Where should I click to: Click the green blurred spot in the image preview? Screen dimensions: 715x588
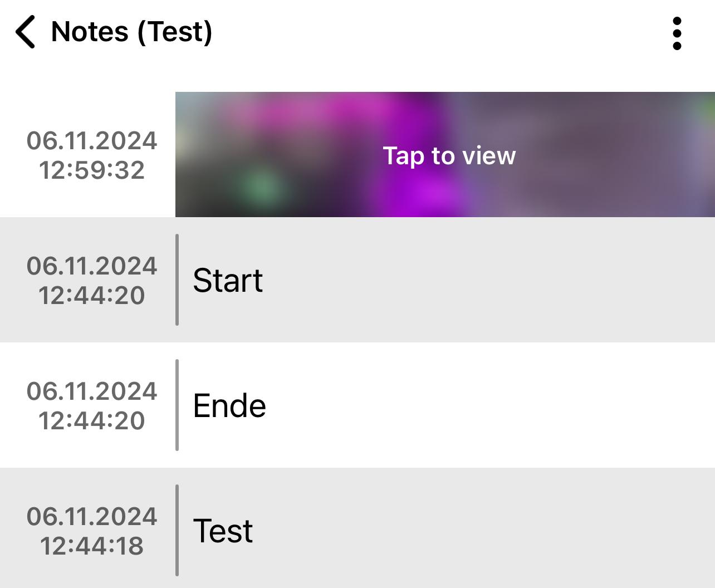coord(262,187)
